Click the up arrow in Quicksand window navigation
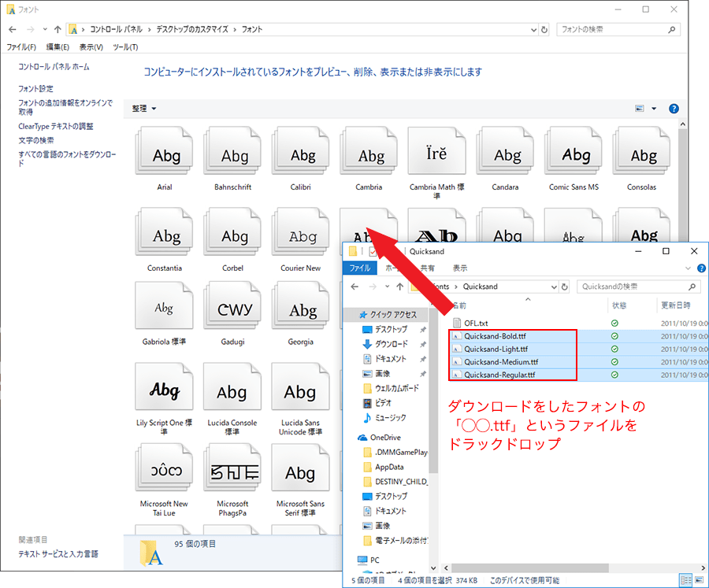Image resolution: width=709 pixels, height=588 pixels. [399, 287]
